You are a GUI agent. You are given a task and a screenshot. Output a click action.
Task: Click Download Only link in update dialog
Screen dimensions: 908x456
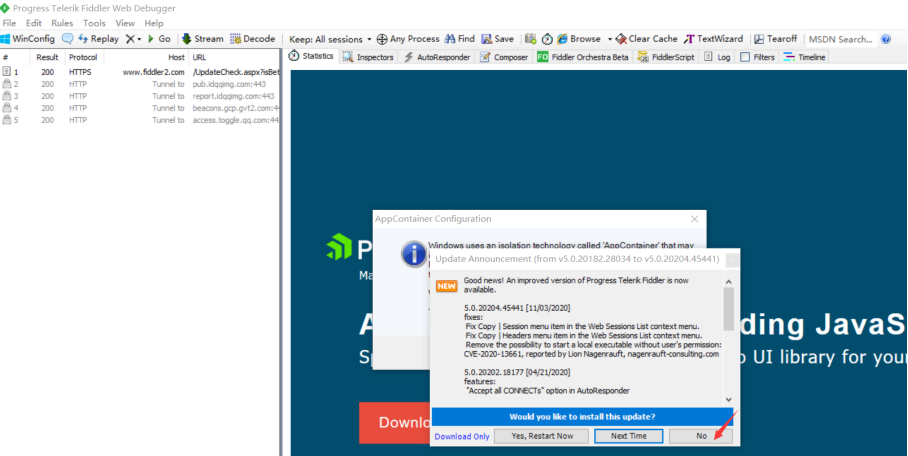coord(462,436)
